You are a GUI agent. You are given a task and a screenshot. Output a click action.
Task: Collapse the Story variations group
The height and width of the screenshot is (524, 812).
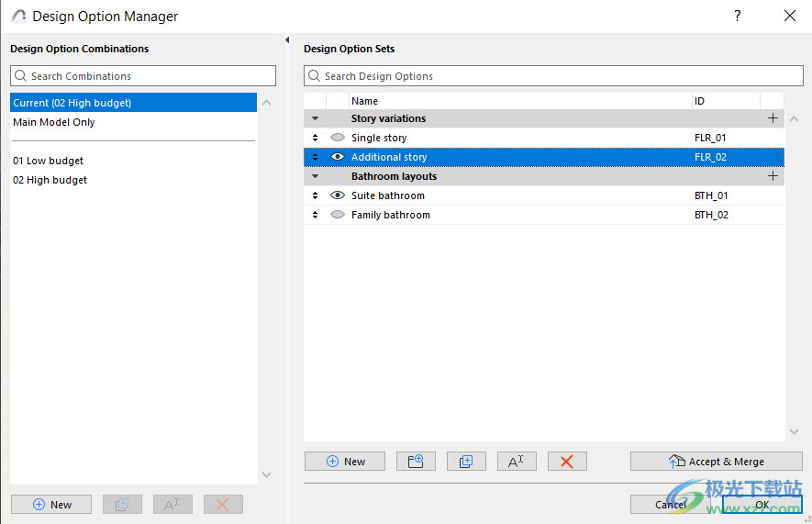315,118
